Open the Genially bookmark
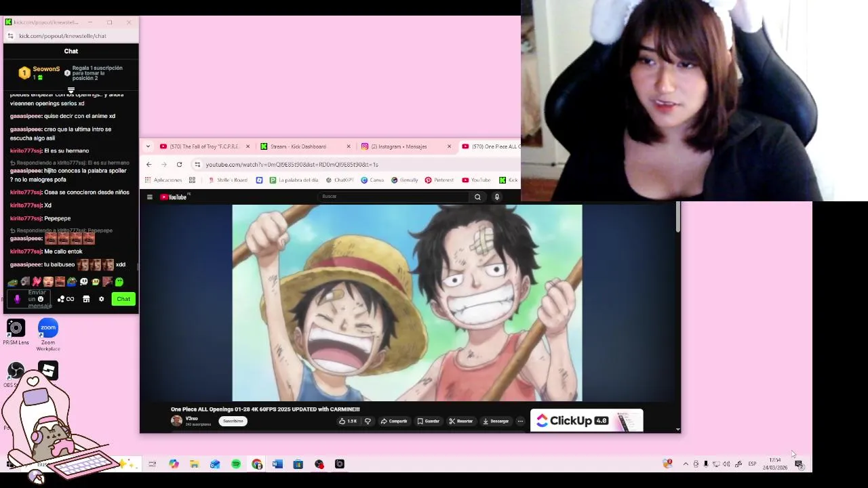Viewport: 868px width, 488px height. point(404,180)
